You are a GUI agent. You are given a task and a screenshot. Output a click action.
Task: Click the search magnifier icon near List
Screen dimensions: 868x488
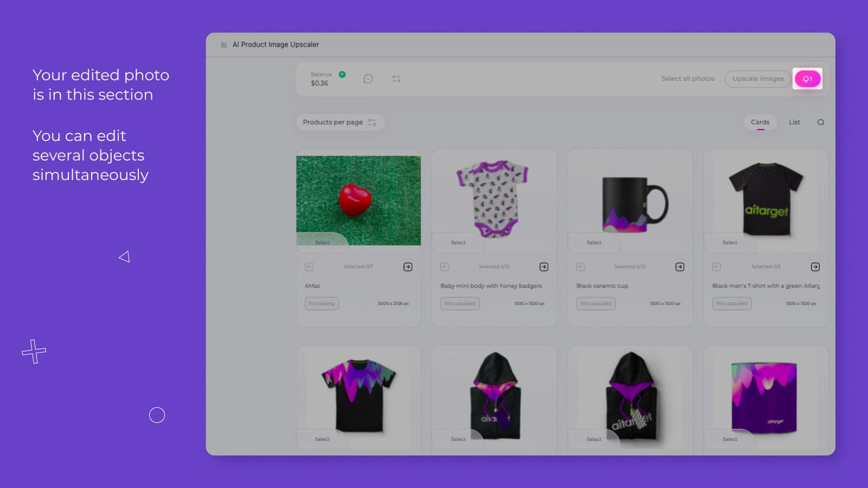821,123
